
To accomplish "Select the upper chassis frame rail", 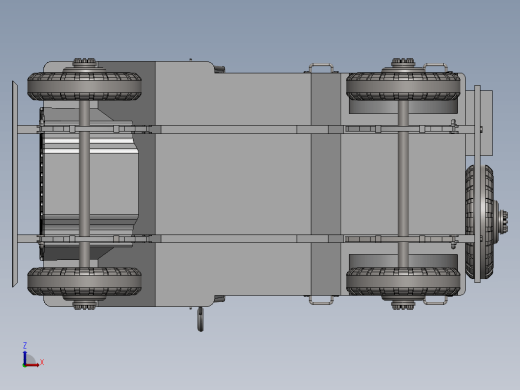I will coord(247,129).
